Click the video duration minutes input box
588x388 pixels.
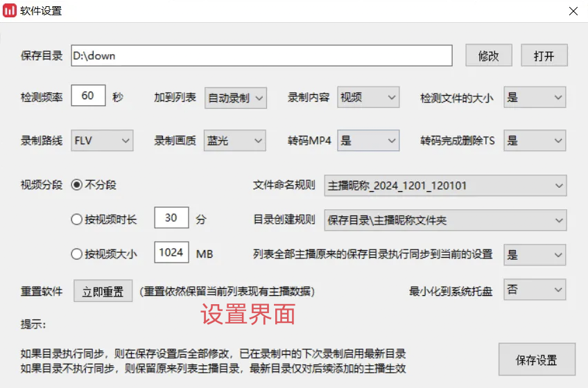[x=171, y=218]
